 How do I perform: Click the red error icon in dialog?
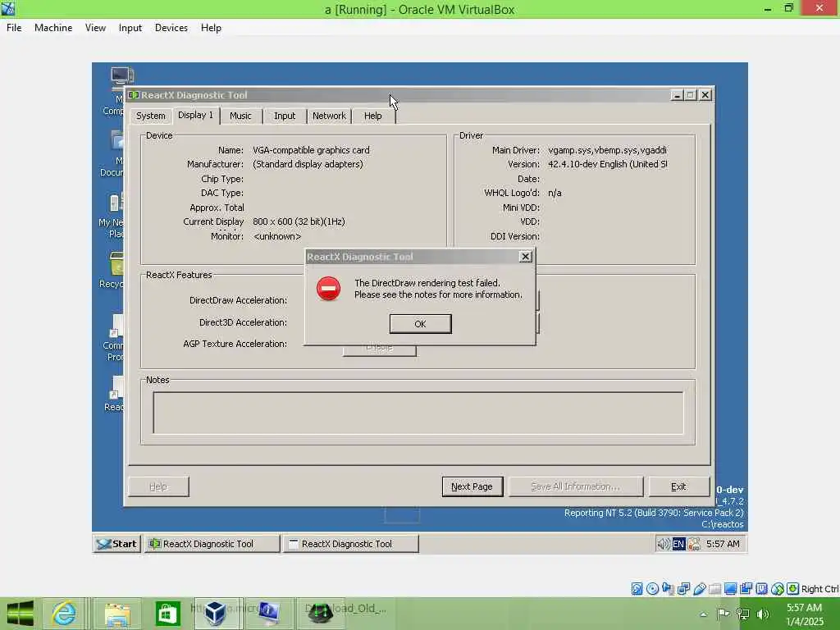point(328,289)
